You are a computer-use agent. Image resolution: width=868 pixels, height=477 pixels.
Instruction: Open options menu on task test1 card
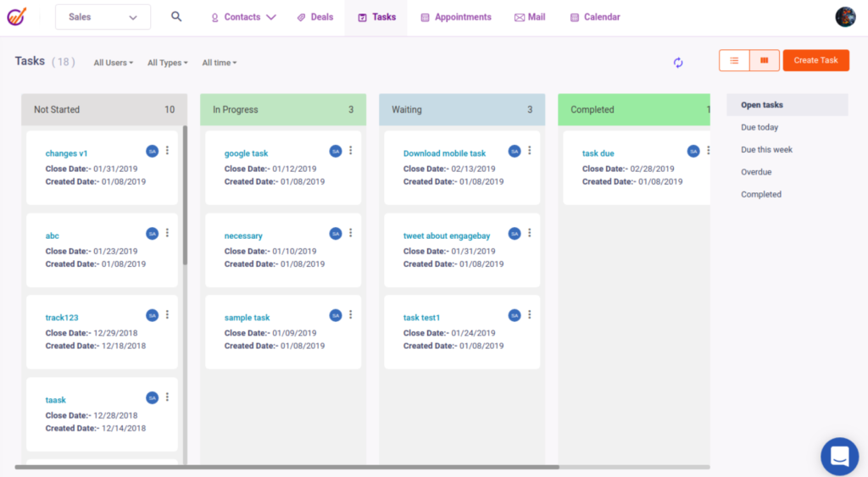click(x=529, y=315)
